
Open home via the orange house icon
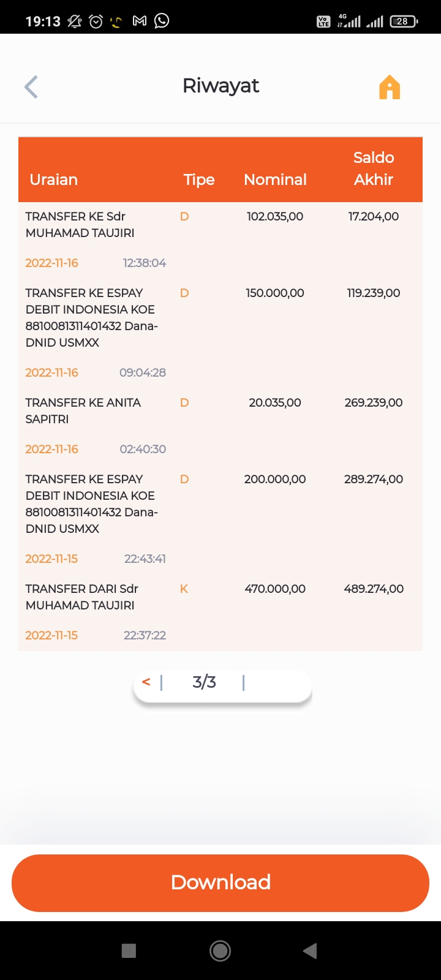click(x=390, y=87)
